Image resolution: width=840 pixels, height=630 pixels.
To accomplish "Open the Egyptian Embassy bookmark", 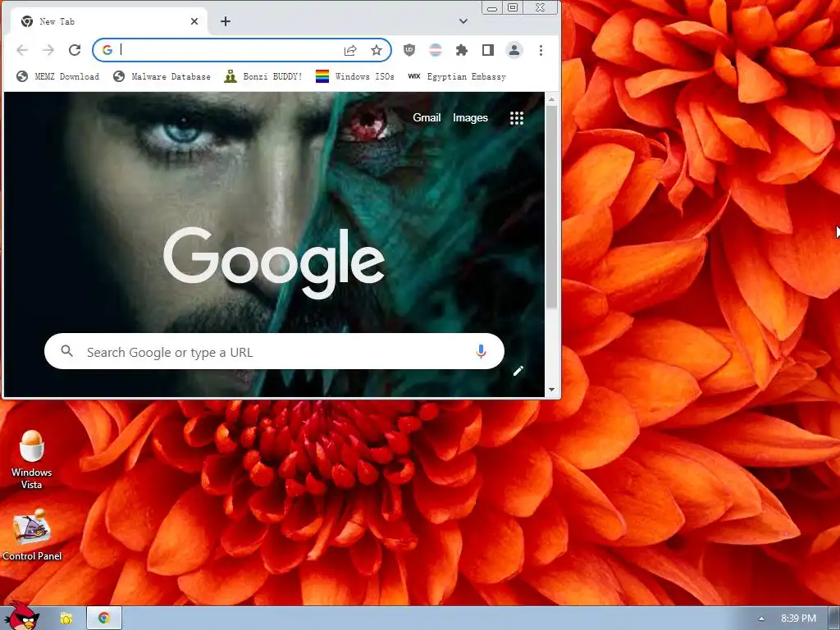I will point(457,76).
